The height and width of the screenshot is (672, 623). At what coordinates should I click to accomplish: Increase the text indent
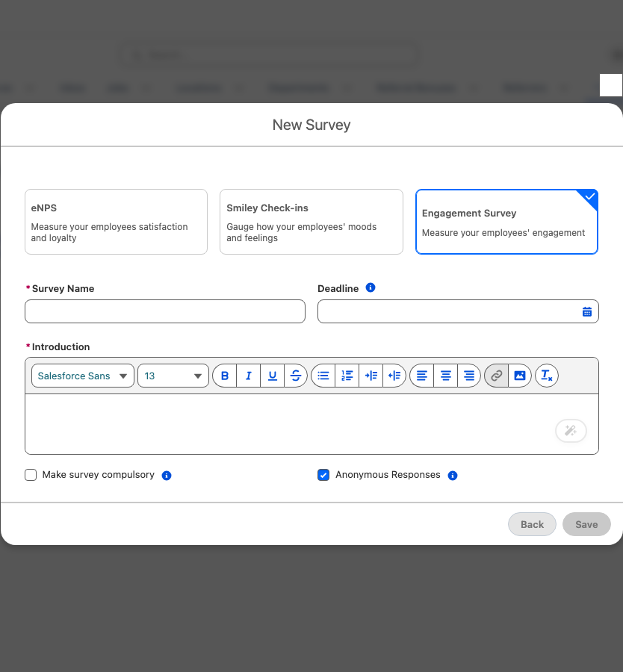click(x=371, y=376)
